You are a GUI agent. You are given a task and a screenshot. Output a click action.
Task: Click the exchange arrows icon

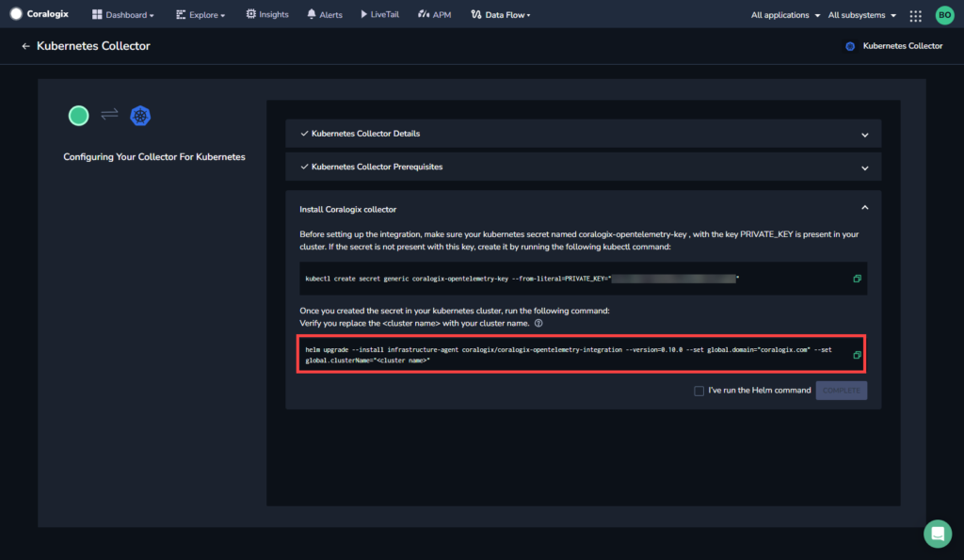109,114
